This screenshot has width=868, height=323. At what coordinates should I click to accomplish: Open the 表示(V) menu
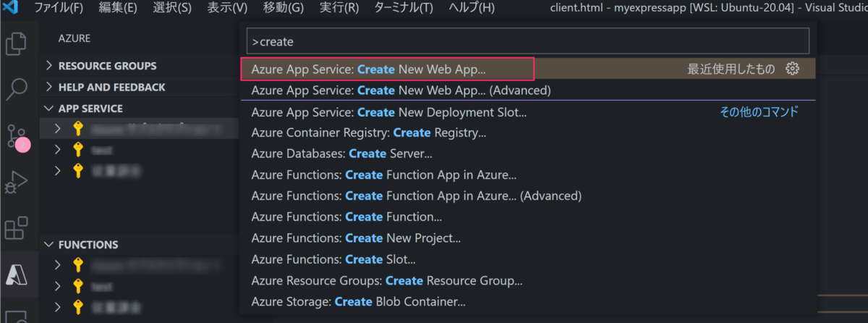[227, 9]
